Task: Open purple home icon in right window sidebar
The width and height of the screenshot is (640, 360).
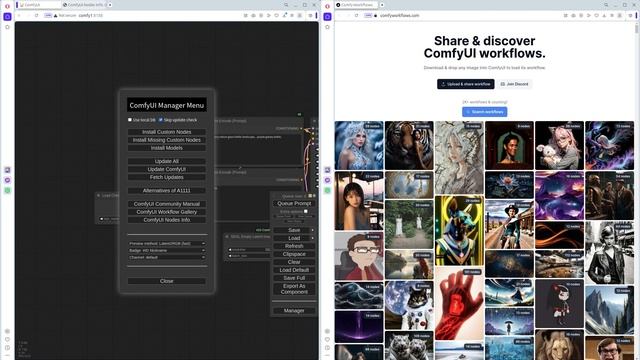Action: coord(327,17)
